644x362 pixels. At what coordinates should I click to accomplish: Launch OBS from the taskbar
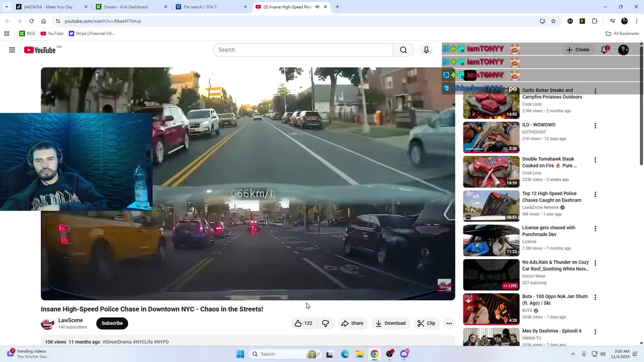[389, 354]
